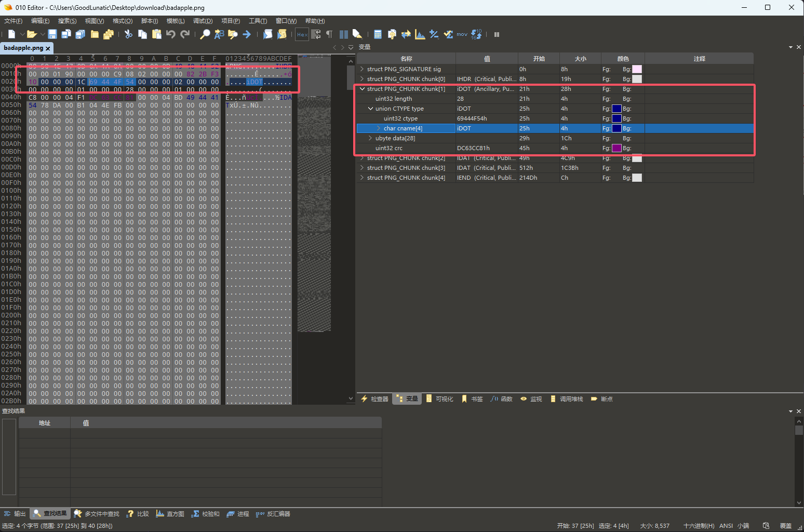Click 十六进制(H) in the status bar
The height and width of the screenshot is (532, 804).
(x=699, y=526)
